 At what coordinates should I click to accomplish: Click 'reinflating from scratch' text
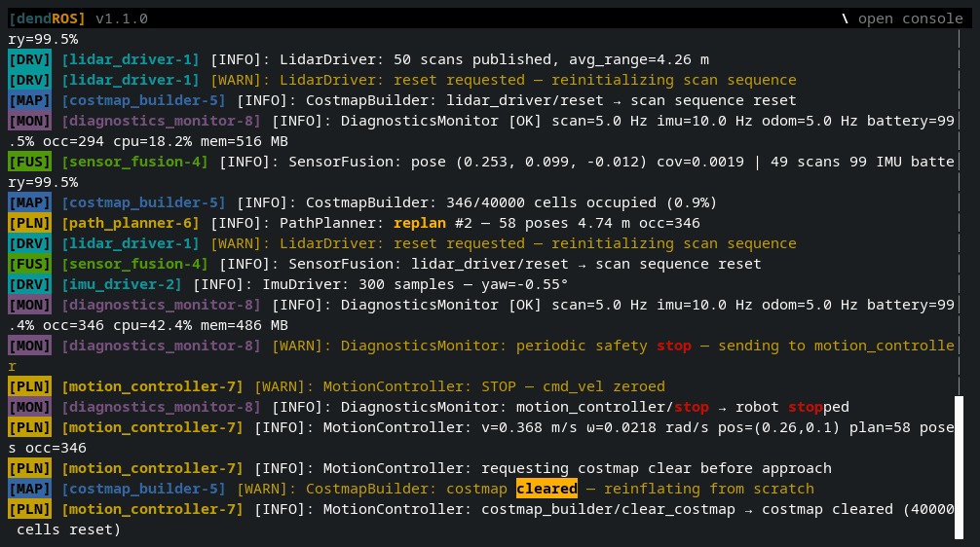coord(709,489)
